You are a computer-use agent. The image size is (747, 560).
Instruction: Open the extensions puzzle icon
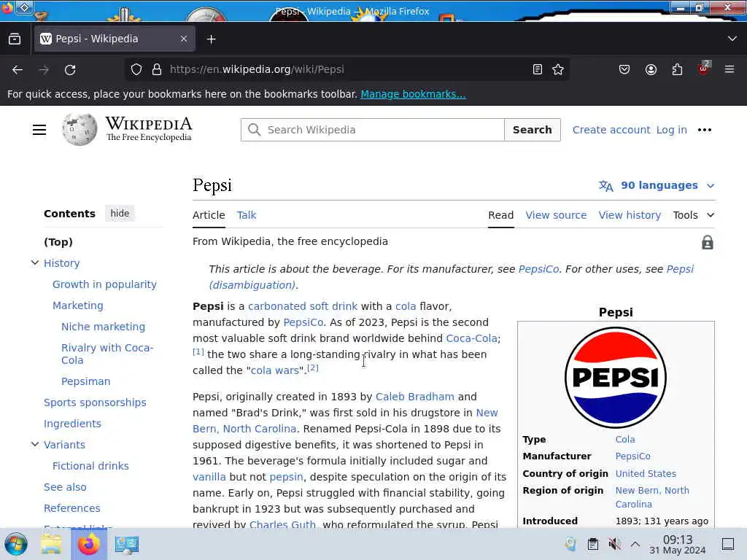[x=677, y=69]
